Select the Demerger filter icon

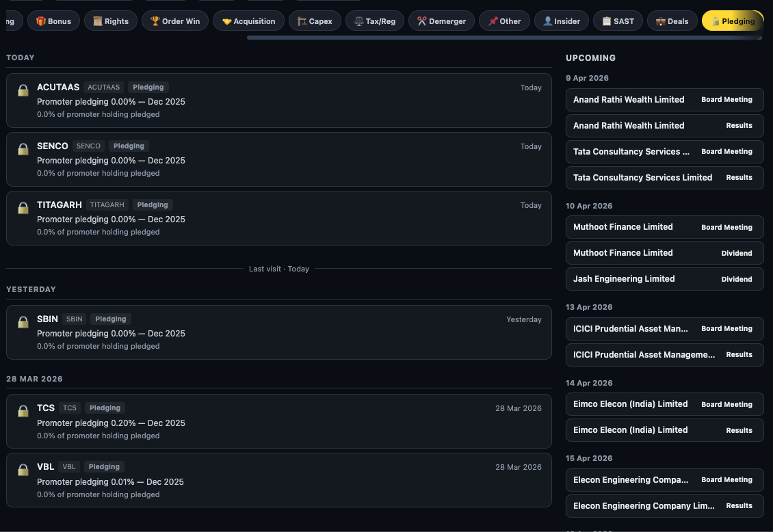pyautogui.click(x=423, y=21)
